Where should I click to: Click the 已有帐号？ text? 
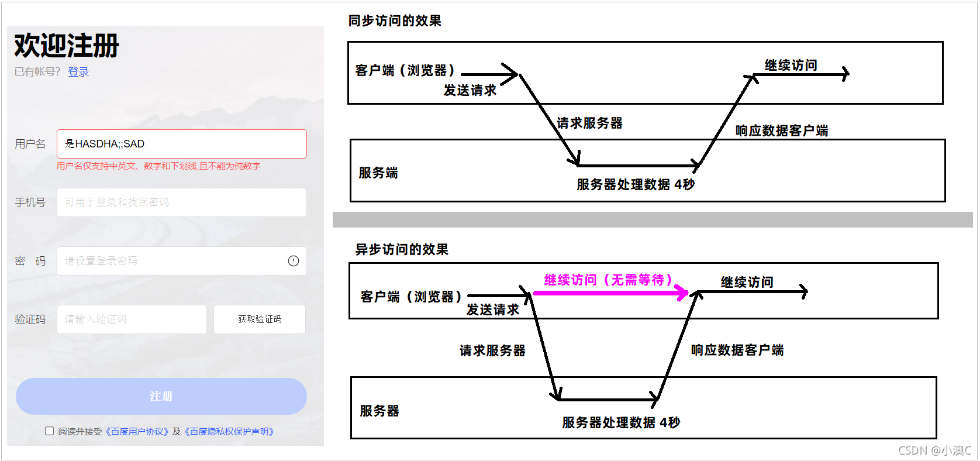[x=37, y=72]
